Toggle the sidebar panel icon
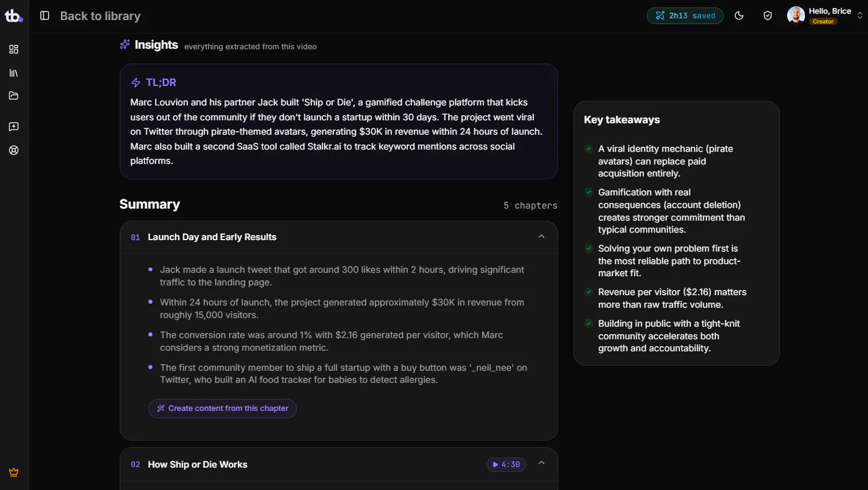This screenshot has width=868, height=490. click(x=45, y=16)
